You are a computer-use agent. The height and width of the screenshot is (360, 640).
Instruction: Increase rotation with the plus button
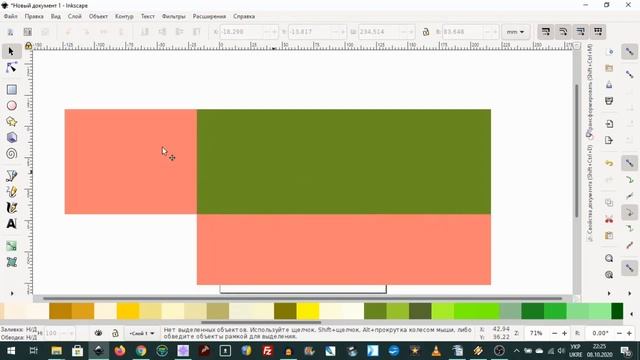point(629,333)
